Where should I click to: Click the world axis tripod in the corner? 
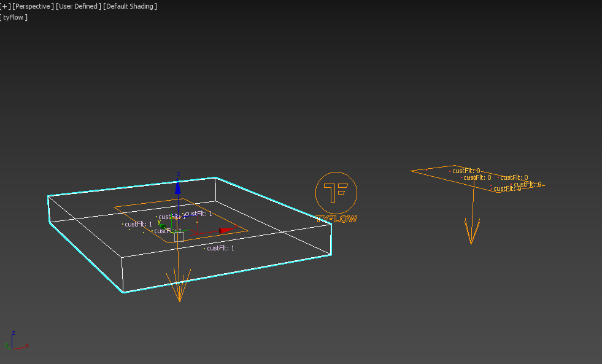pos(15,343)
